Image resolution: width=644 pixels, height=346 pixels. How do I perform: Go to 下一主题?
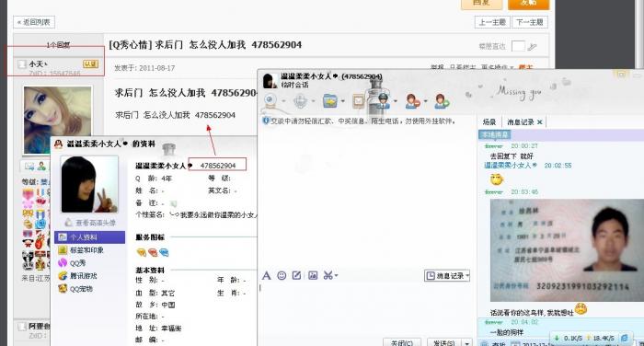530,22
